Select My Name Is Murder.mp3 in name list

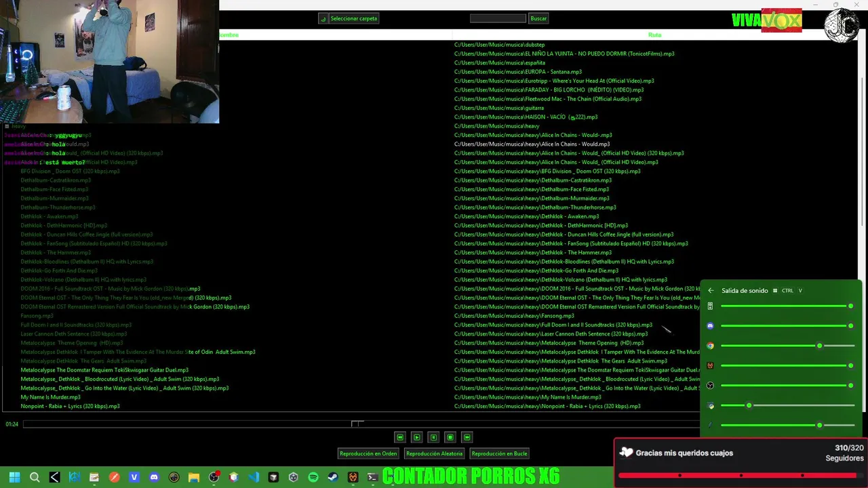click(x=50, y=397)
